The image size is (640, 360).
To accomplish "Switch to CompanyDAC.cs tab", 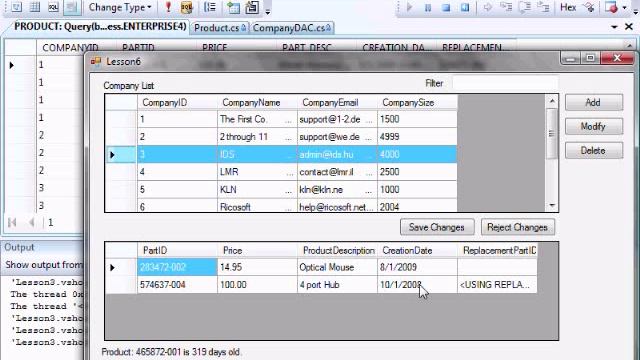I will [x=291, y=28].
